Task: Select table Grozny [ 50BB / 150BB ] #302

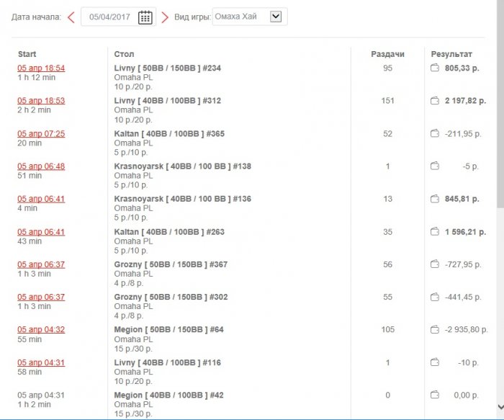Action: click(171, 297)
